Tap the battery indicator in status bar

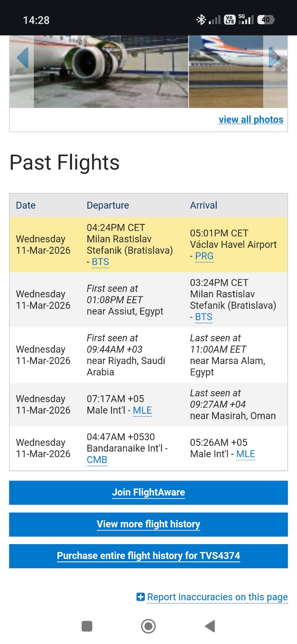click(x=266, y=19)
